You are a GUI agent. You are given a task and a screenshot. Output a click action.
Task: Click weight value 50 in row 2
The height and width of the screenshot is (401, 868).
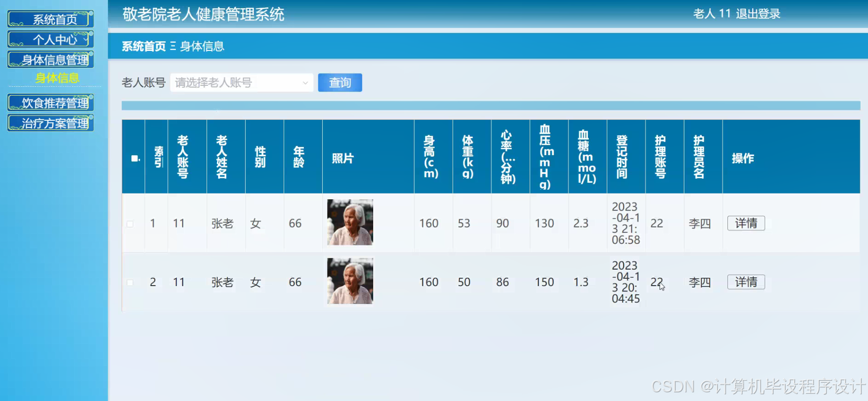[x=464, y=282]
